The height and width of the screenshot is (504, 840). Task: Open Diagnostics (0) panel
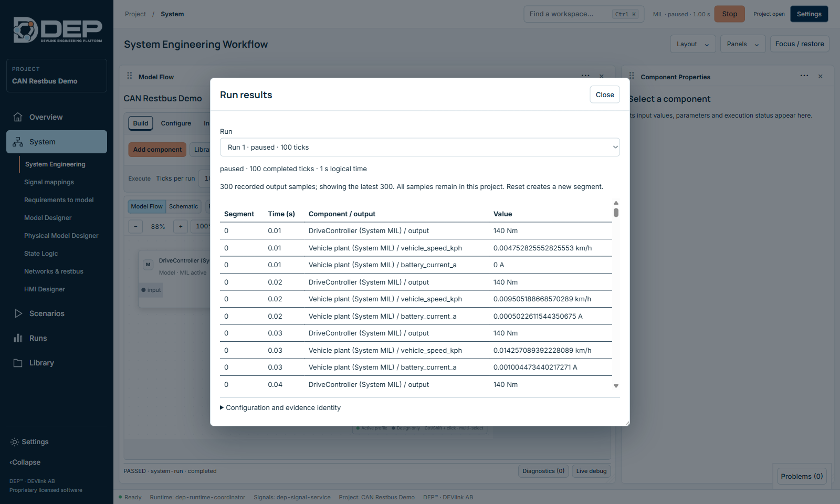pos(543,471)
